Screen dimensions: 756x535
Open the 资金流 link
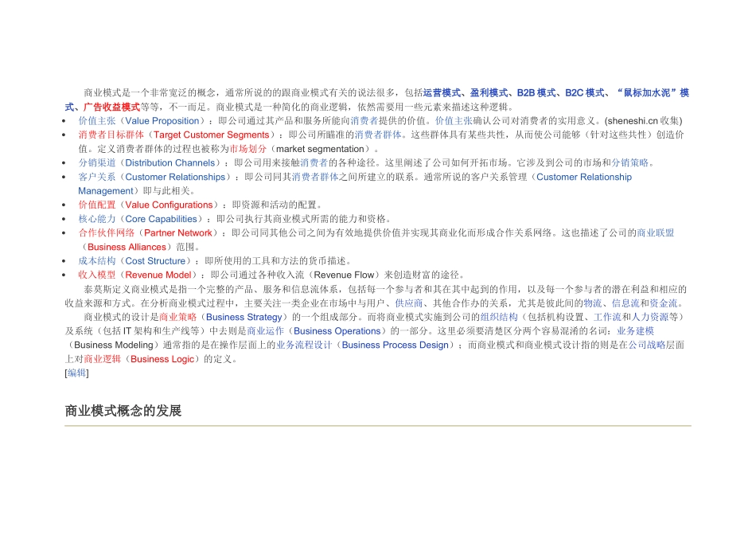tap(664, 303)
